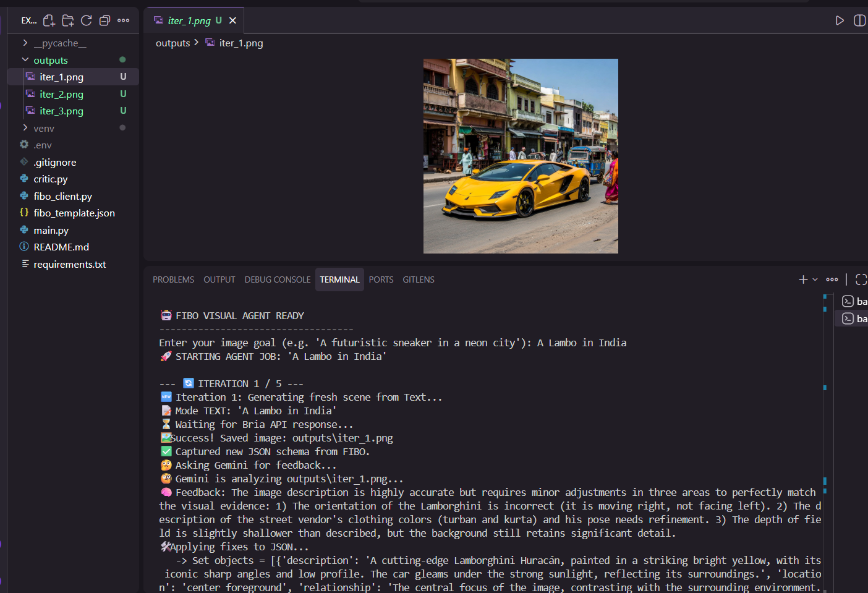Click the iter_1.png breadcrumb
The image size is (868, 593).
[240, 43]
